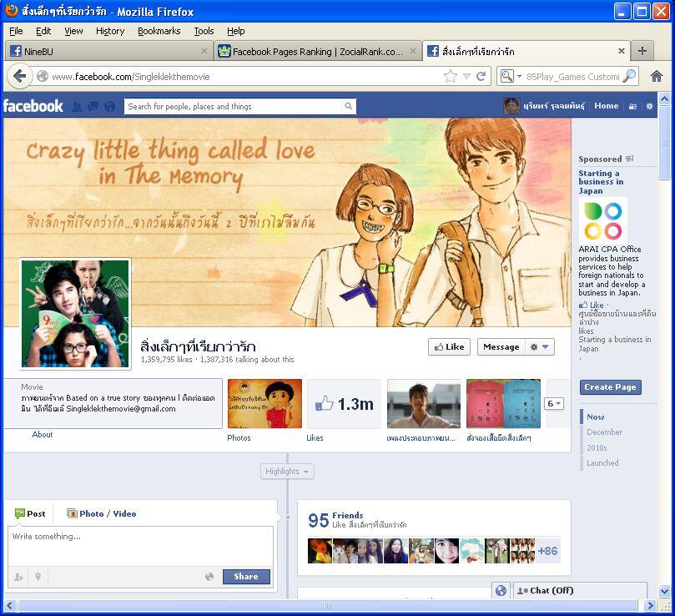
Task: Open Facebook friend requests icon
Action: [78, 106]
